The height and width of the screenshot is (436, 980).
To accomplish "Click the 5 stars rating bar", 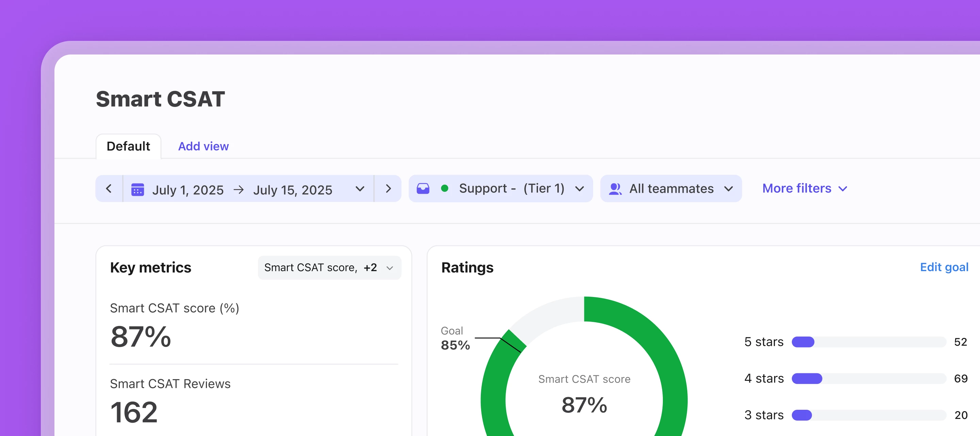I will [x=868, y=342].
